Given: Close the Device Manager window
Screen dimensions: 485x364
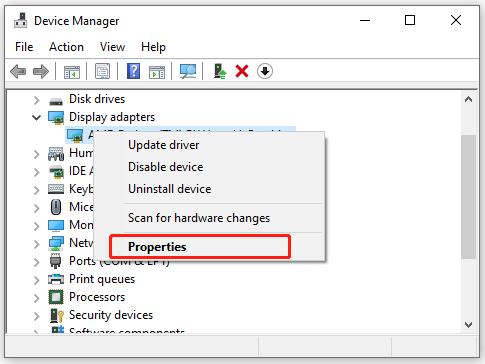Looking at the screenshot, I should click(456, 21).
